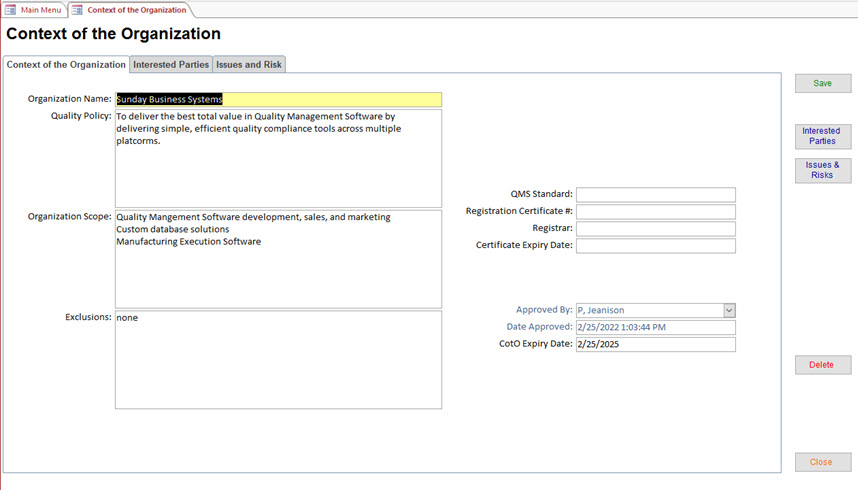Expand the Approved By dropdown

coord(729,310)
